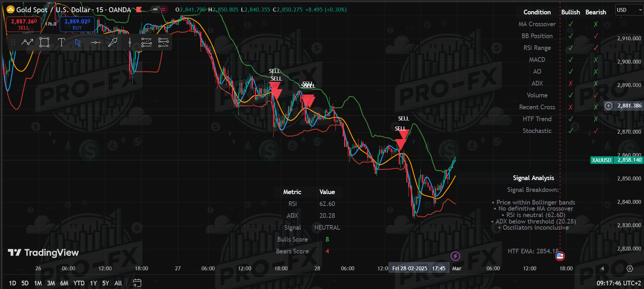
Task: Click the Signal Analysis heading
Action: pos(533,178)
